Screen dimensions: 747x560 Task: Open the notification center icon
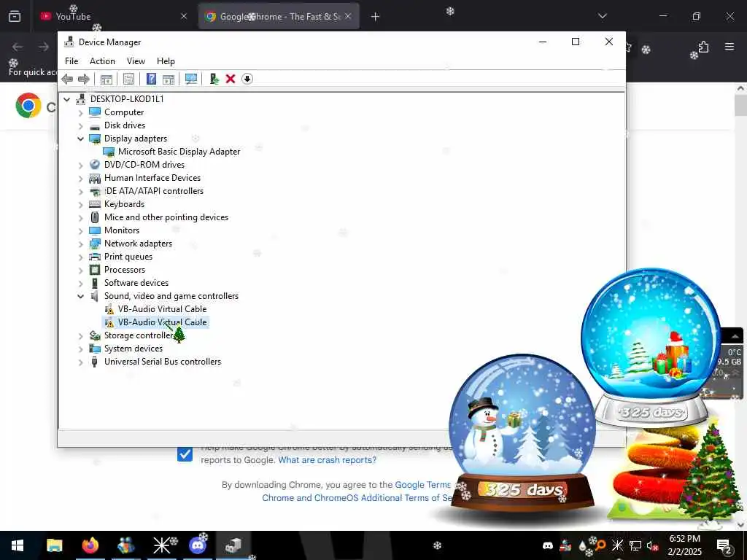(724, 545)
